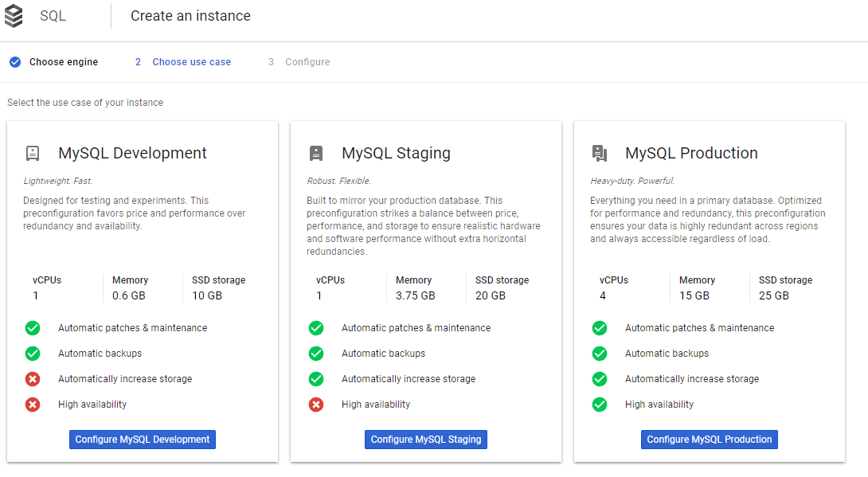Click Configure MySQL Development

click(x=142, y=439)
